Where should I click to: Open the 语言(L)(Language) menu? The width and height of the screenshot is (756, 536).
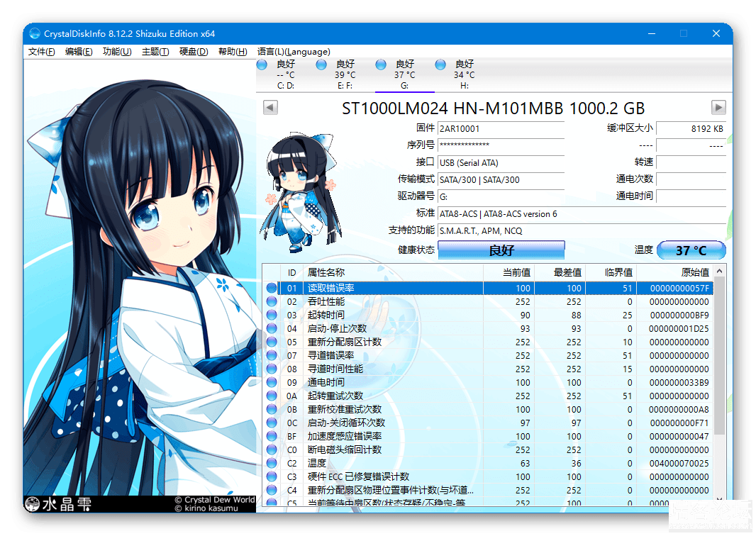(x=294, y=52)
